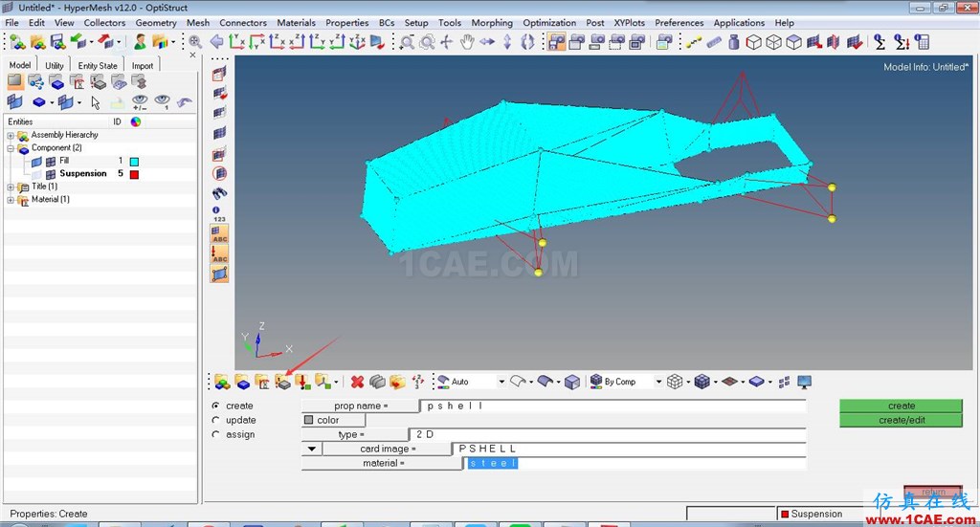Click the material = button
The image size is (980, 527).
click(x=383, y=463)
